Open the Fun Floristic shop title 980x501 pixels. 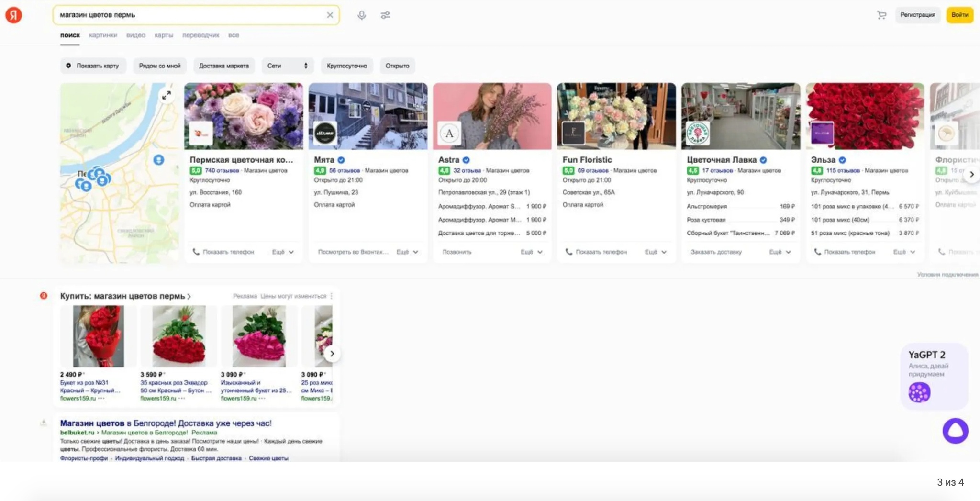click(x=587, y=160)
